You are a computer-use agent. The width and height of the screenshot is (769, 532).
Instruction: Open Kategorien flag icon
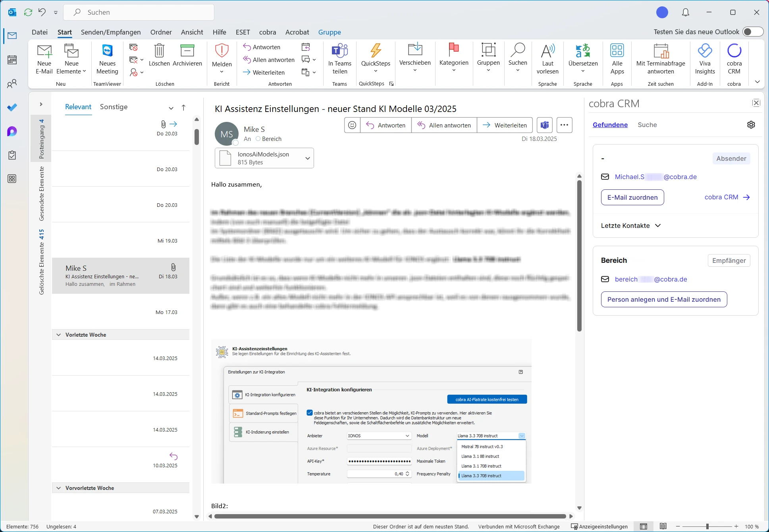(x=454, y=50)
